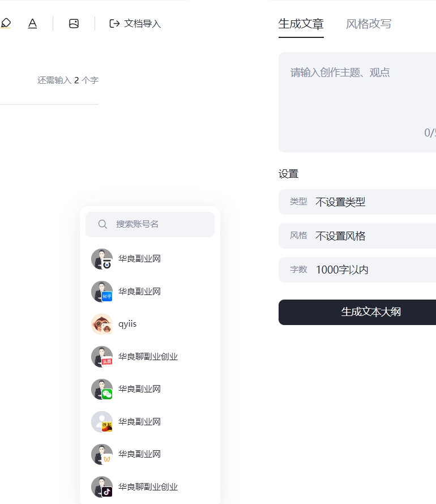The height and width of the screenshot is (504, 436).
Task: Click the 文档导入 import button
Action: (135, 23)
